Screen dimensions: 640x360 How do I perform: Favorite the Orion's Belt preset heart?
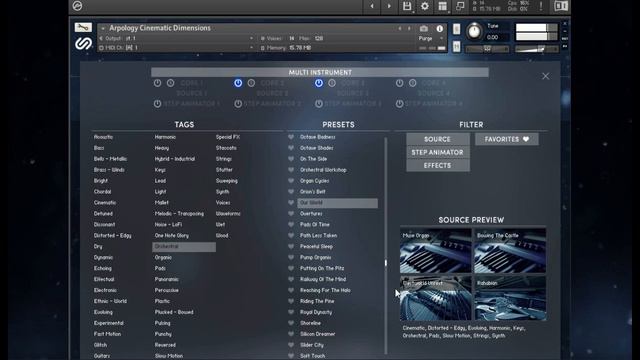point(291,192)
